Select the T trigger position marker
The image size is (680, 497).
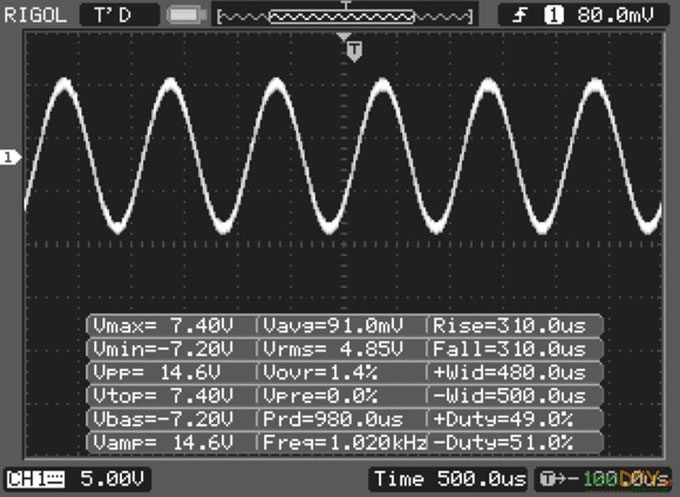click(x=354, y=50)
